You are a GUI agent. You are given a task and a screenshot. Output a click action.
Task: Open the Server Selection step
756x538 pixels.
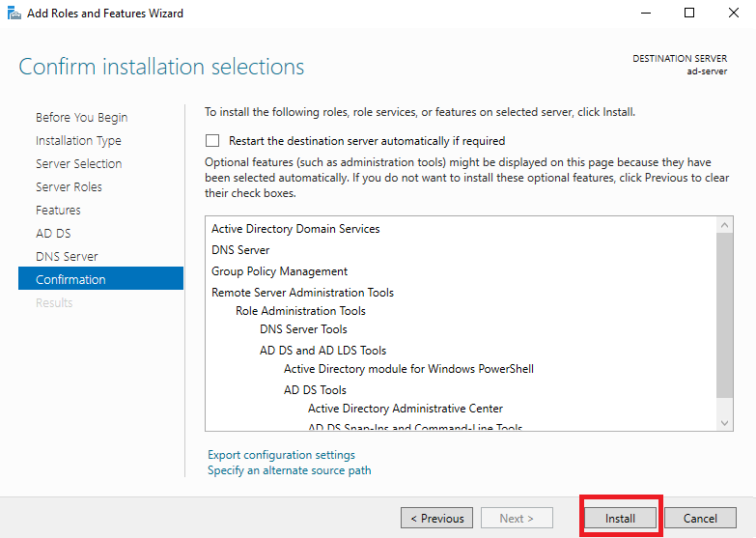click(78, 163)
